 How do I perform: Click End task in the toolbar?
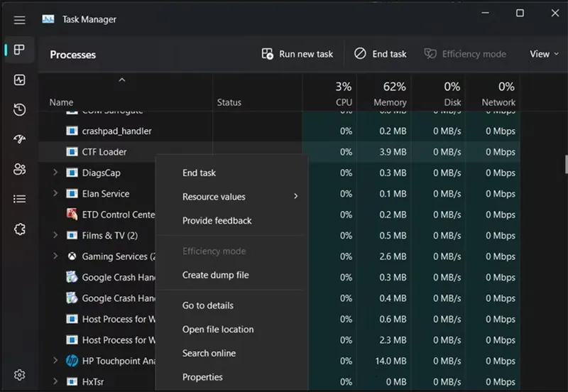click(x=381, y=54)
